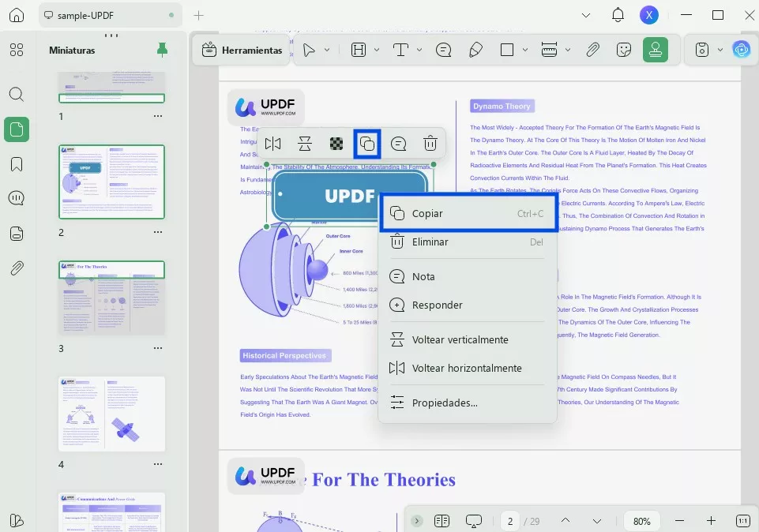Collapse the bottom navigation bar arrow

(416, 521)
